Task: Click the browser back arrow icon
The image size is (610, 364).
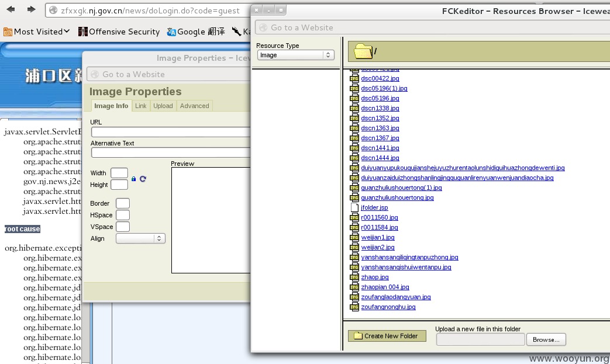Action: point(11,9)
